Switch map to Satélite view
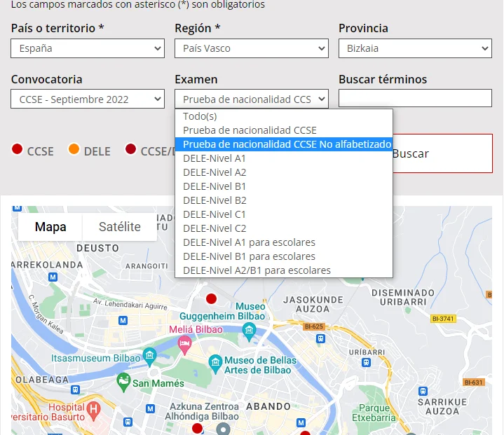 (x=120, y=227)
